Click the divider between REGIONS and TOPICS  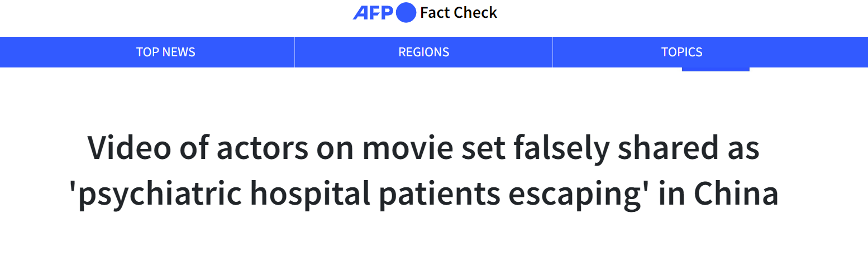552,52
